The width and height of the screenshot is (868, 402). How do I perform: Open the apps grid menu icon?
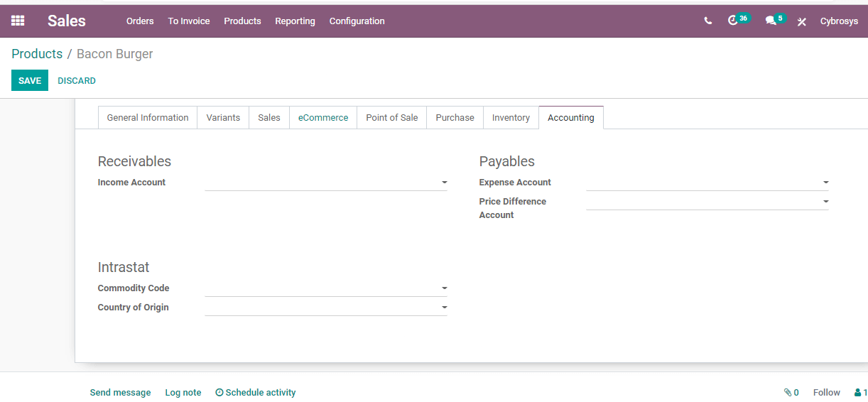18,21
